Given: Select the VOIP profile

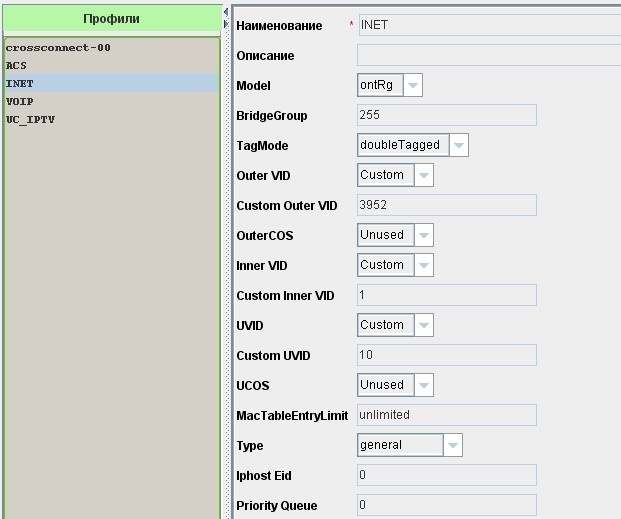Looking at the screenshot, I should tap(20, 101).
